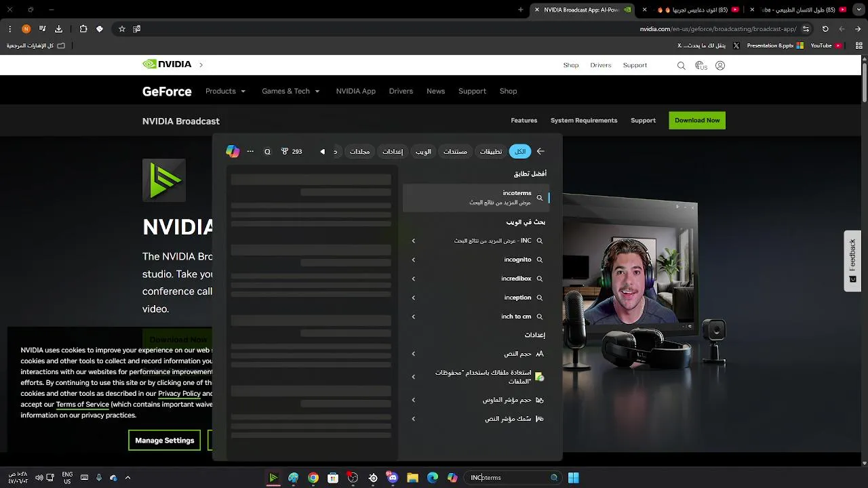Open the Feedback side tab
Screen dimensions: 868x488
coord(852,261)
